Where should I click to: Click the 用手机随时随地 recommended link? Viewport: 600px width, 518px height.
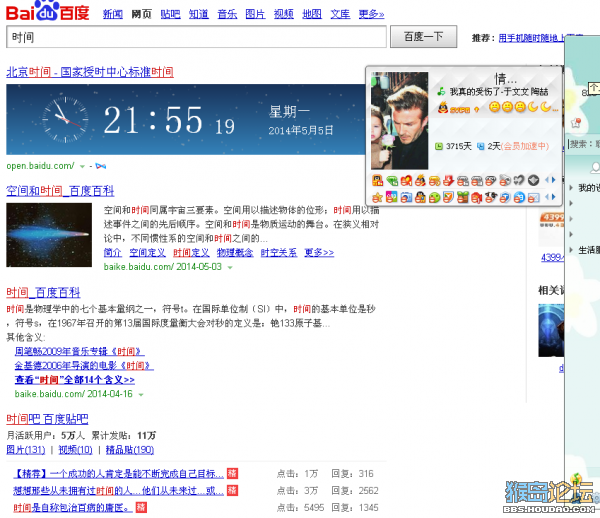coord(531,38)
